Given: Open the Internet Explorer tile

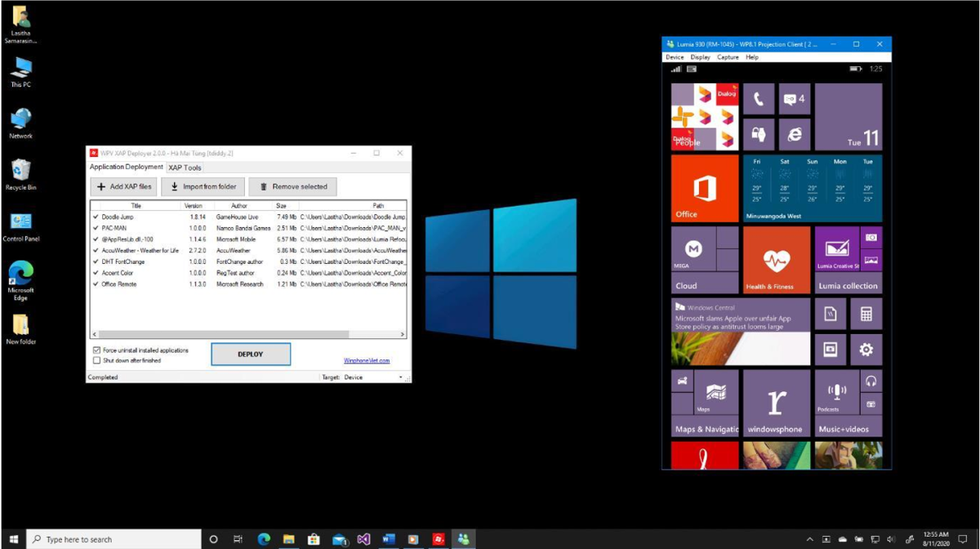Looking at the screenshot, I should (x=794, y=135).
